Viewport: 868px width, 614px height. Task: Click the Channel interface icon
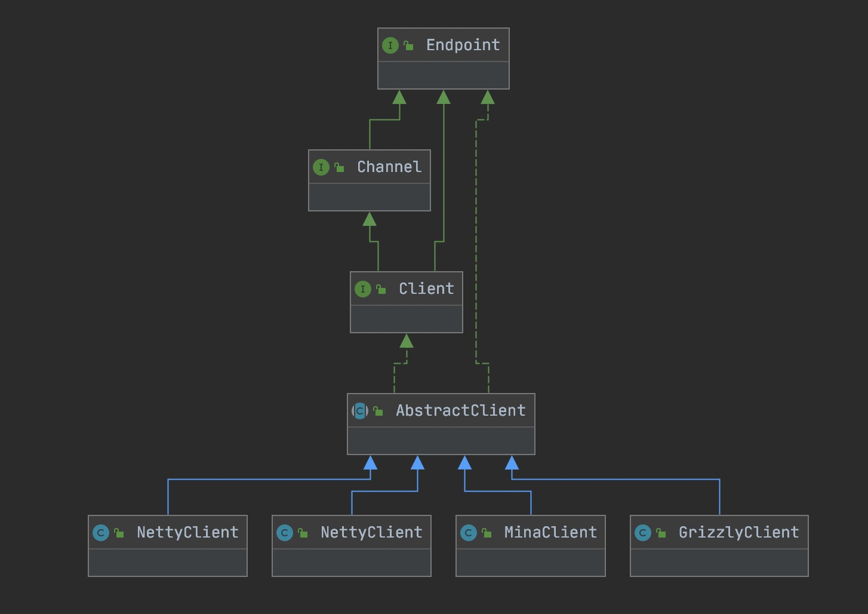(x=321, y=167)
